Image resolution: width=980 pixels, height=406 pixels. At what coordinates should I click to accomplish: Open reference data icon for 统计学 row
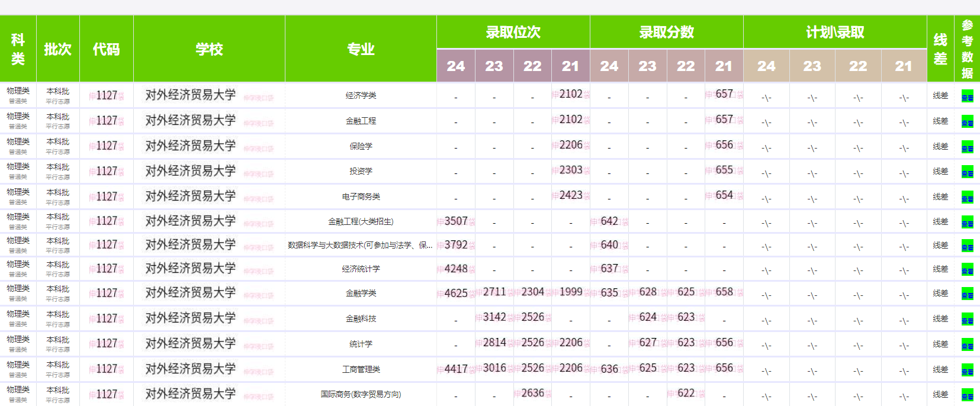pos(967,345)
